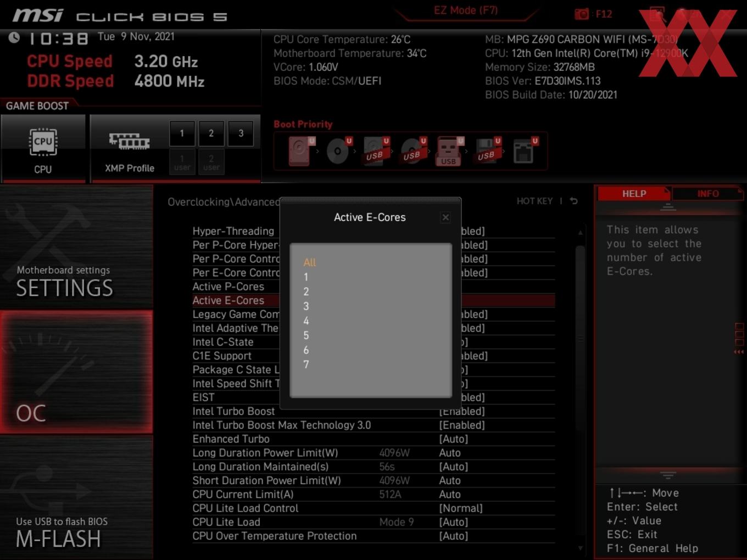The image size is (747, 560).
Task: Select 'All' in Active E-Cores list
Action: pyautogui.click(x=310, y=262)
